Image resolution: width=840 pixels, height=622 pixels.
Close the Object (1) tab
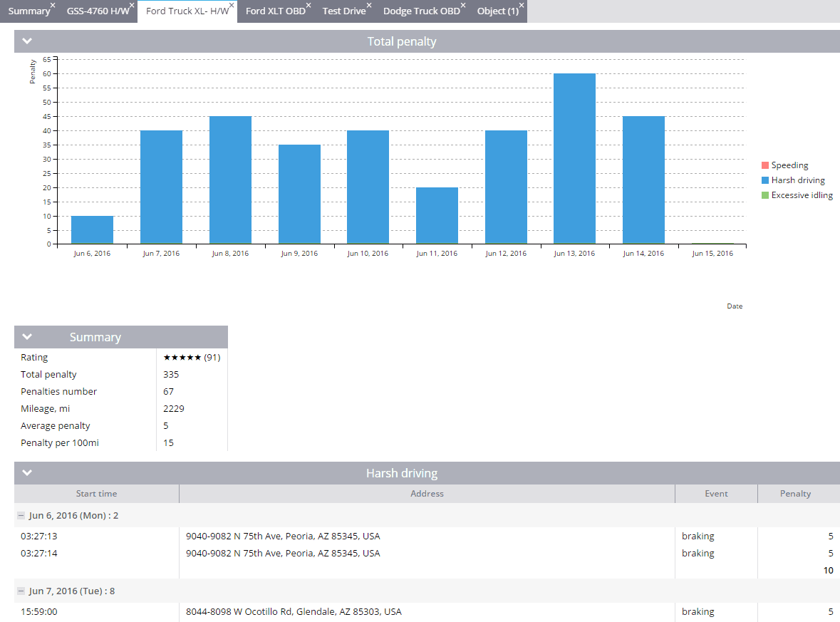click(522, 5)
